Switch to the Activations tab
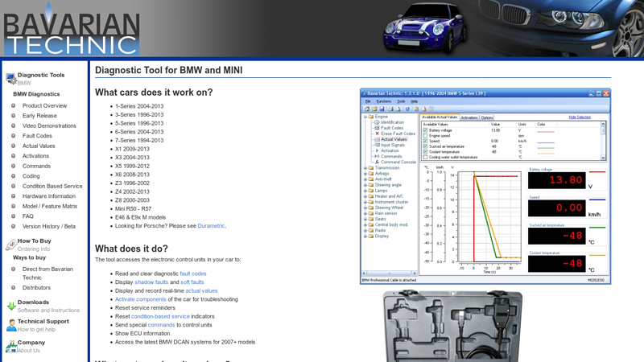Screen dimensions: 644x362 click(469, 117)
